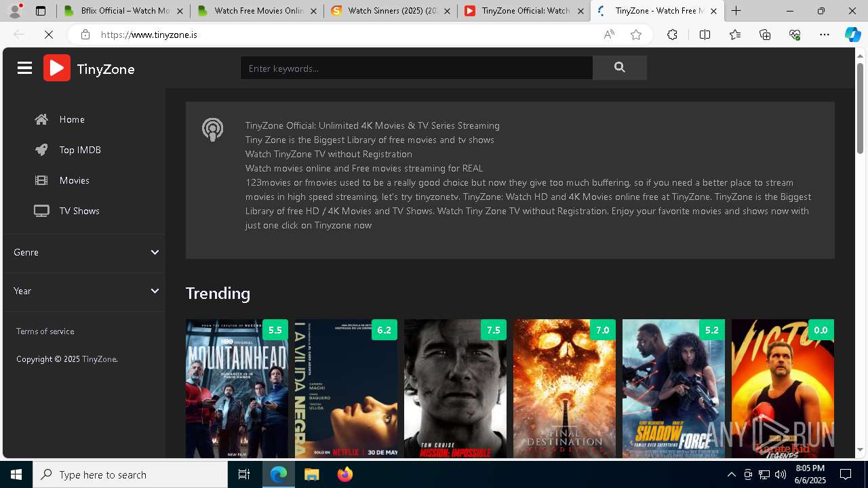The image size is (868, 488).
Task: Launch Firefox from taskbar
Action: 345,474
